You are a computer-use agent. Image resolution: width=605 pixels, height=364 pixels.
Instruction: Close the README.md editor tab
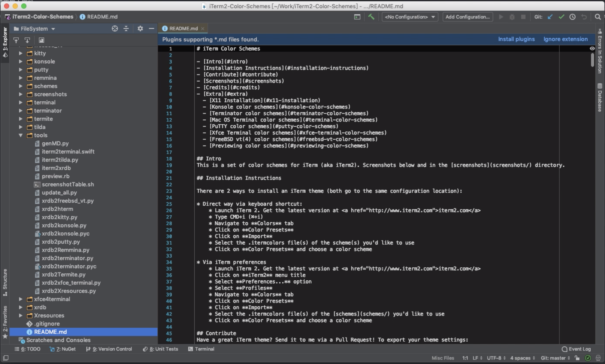[x=203, y=28]
